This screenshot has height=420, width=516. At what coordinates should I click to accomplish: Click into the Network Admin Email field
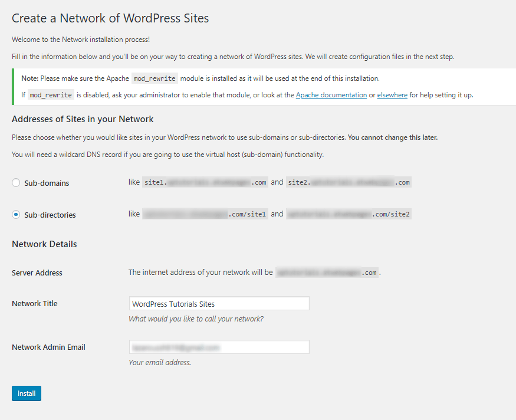[219, 347]
